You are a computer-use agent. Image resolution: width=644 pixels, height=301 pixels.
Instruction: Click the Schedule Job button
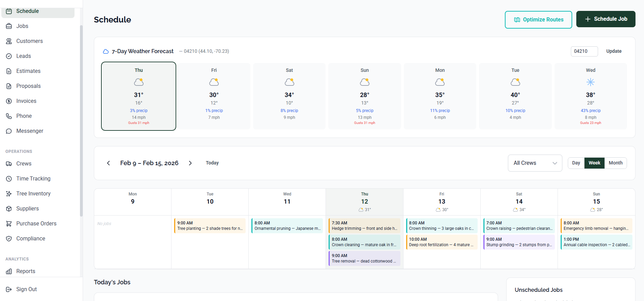pos(606,19)
